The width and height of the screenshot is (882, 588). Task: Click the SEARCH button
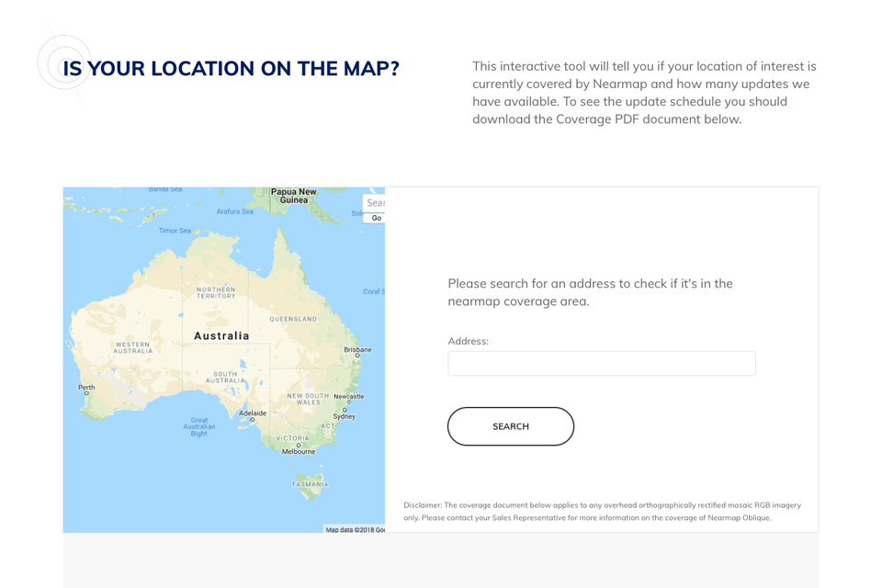click(511, 426)
